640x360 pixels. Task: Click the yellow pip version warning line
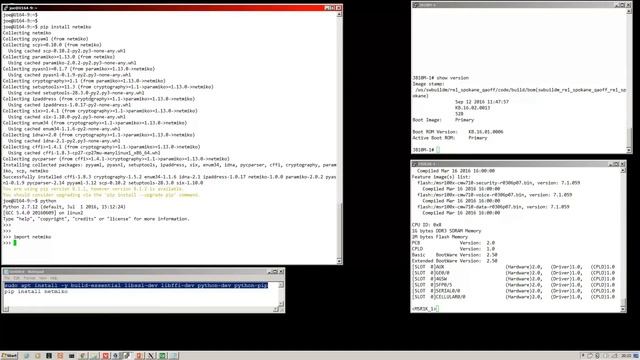point(93,189)
